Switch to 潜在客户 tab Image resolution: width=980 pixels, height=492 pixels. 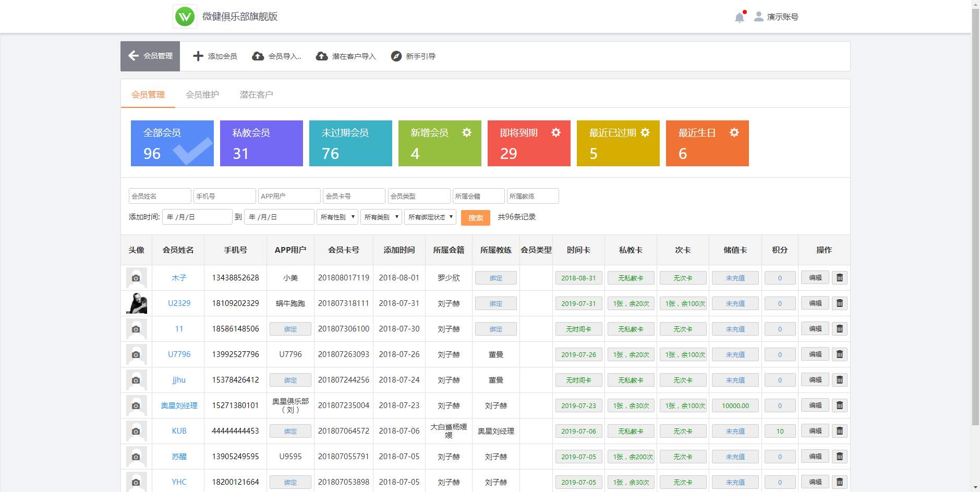tap(256, 94)
